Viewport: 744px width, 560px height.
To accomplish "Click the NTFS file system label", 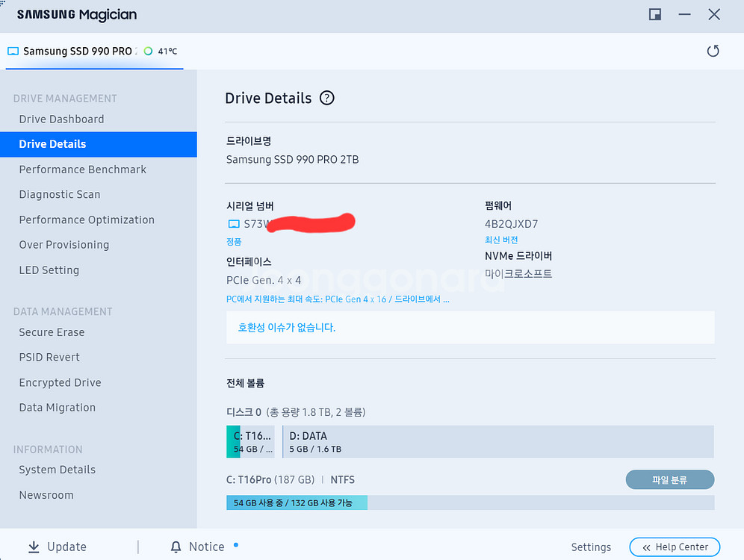I will pos(343,479).
